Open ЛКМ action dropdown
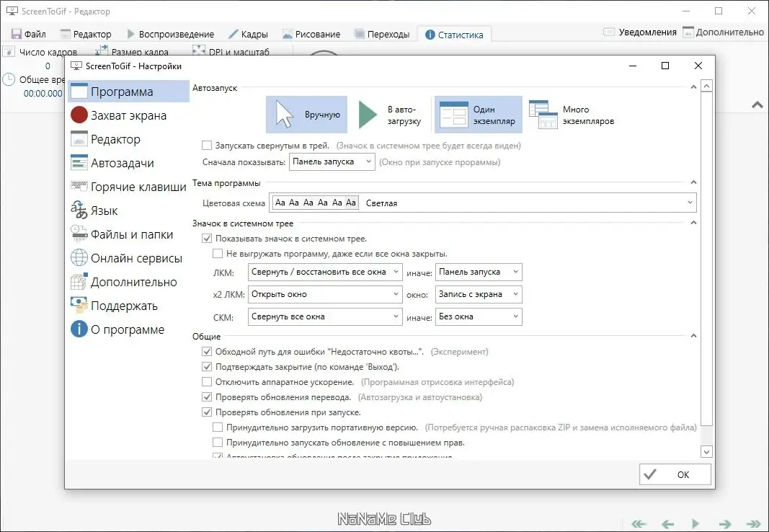 click(325, 272)
